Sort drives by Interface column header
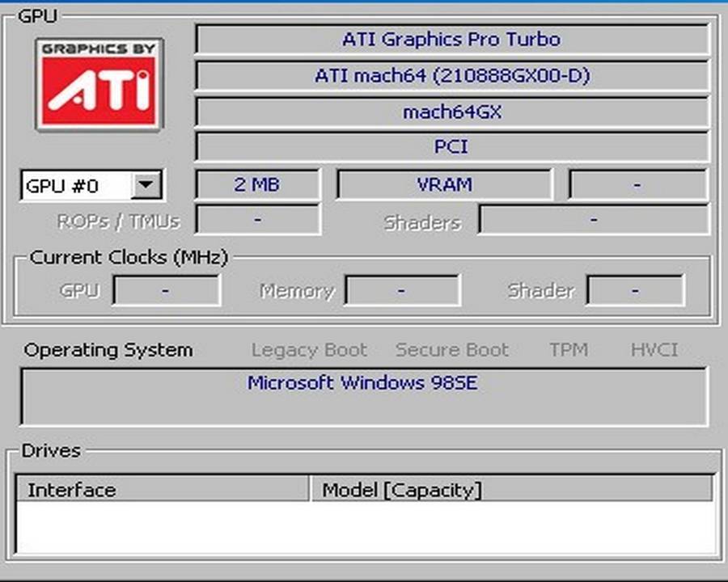Image resolution: width=728 pixels, height=582 pixels. tap(163, 489)
